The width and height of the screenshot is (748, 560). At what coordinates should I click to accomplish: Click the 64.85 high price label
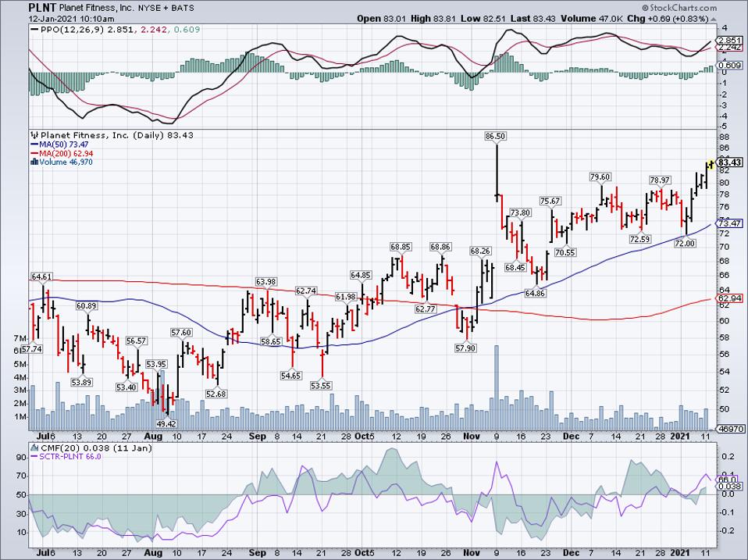click(x=361, y=275)
